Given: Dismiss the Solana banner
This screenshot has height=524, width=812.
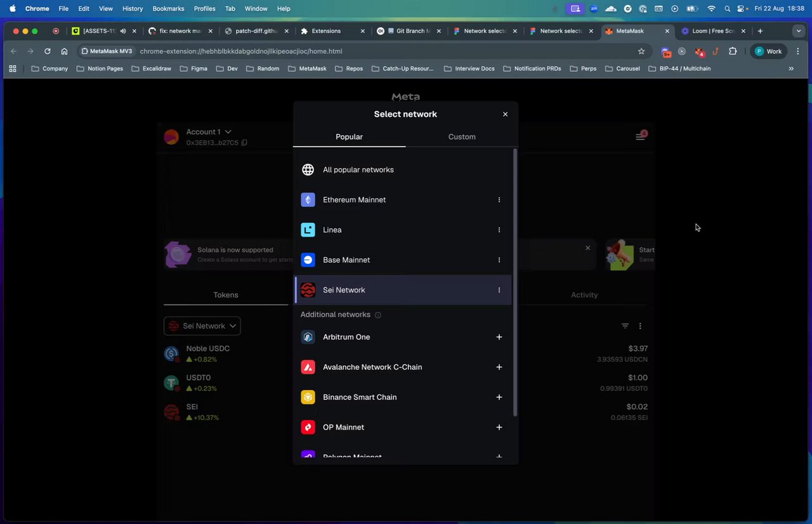Looking at the screenshot, I should [587, 248].
